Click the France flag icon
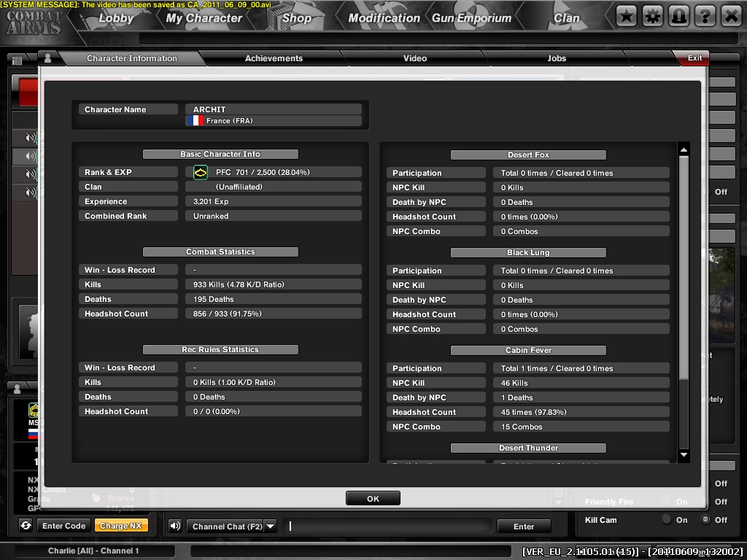The width and height of the screenshot is (747, 560). pyautogui.click(x=196, y=120)
